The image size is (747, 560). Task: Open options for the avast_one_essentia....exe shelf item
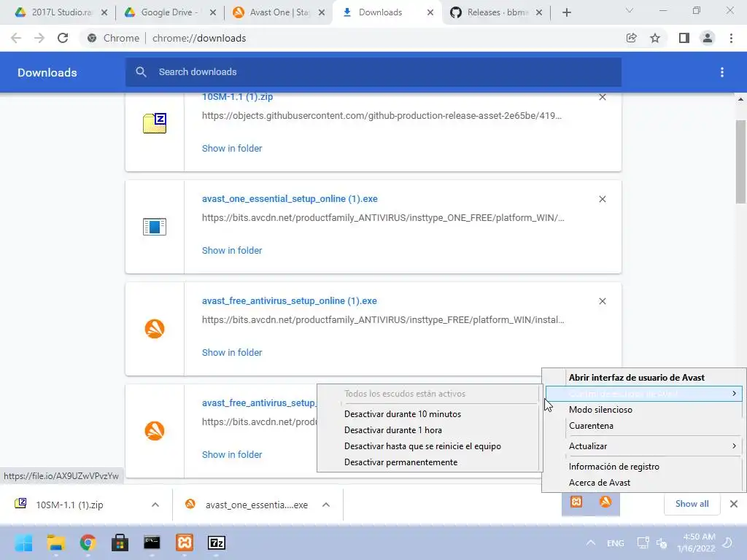pos(326,505)
